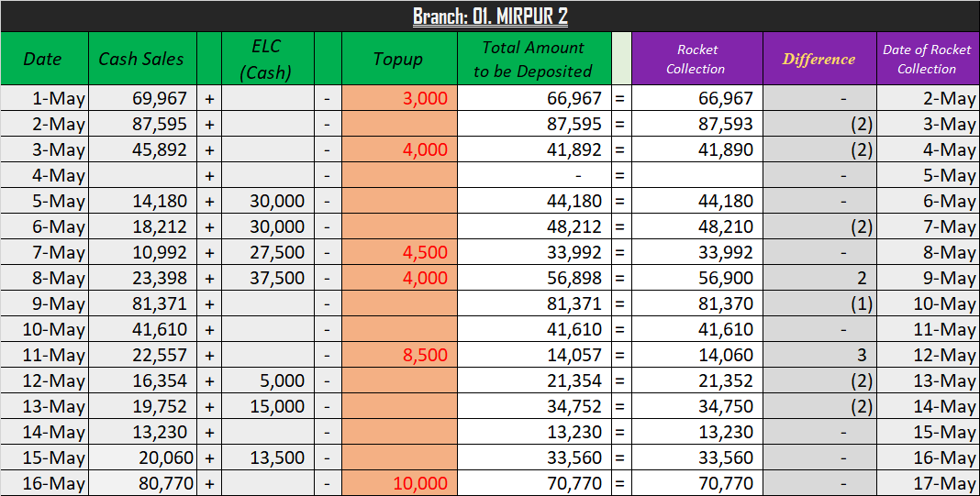Click the difference cell showing 3

(x=819, y=355)
